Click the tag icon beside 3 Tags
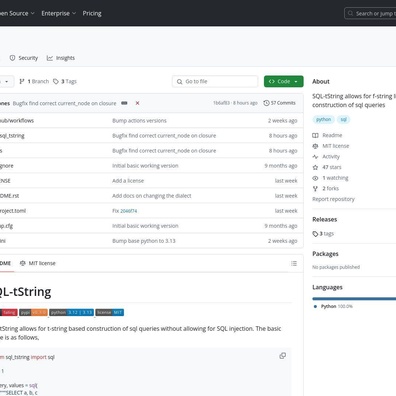396x396 pixels. (x=56, y=81)
